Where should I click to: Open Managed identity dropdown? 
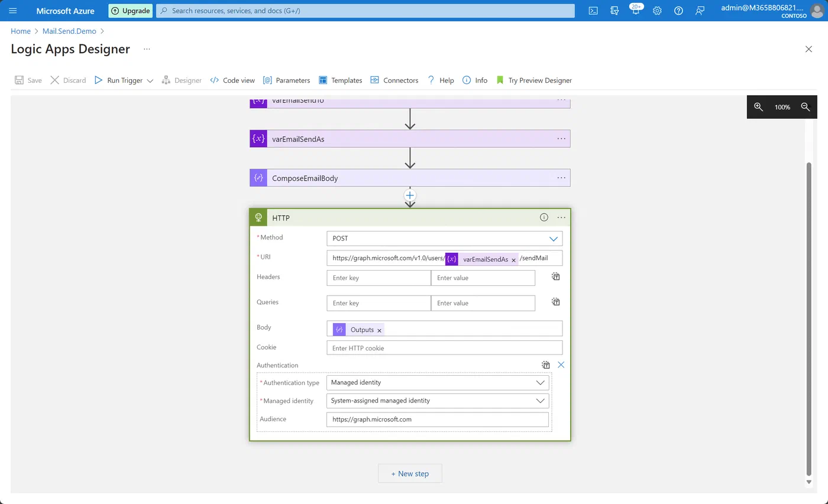click(x=438, y=401)
